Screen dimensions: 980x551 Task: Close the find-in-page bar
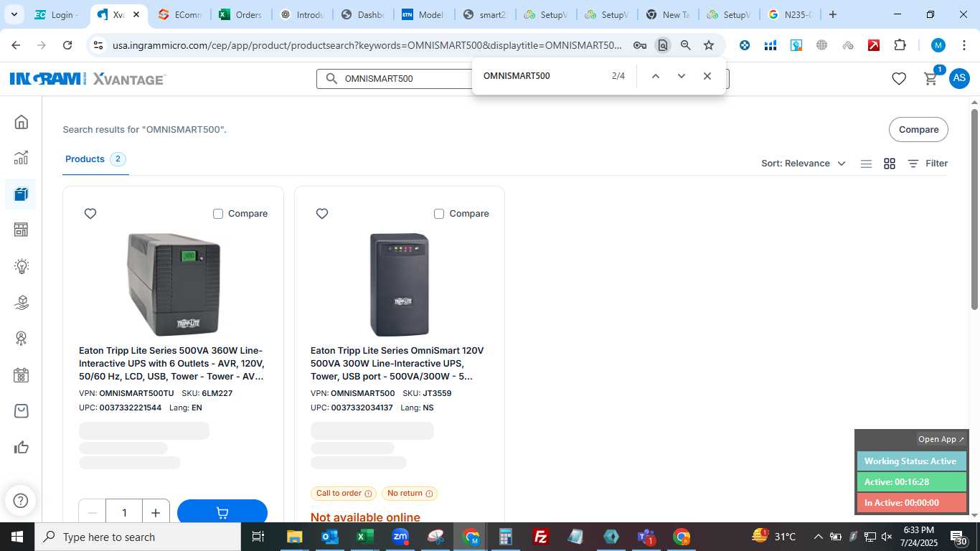coord(707,76)
